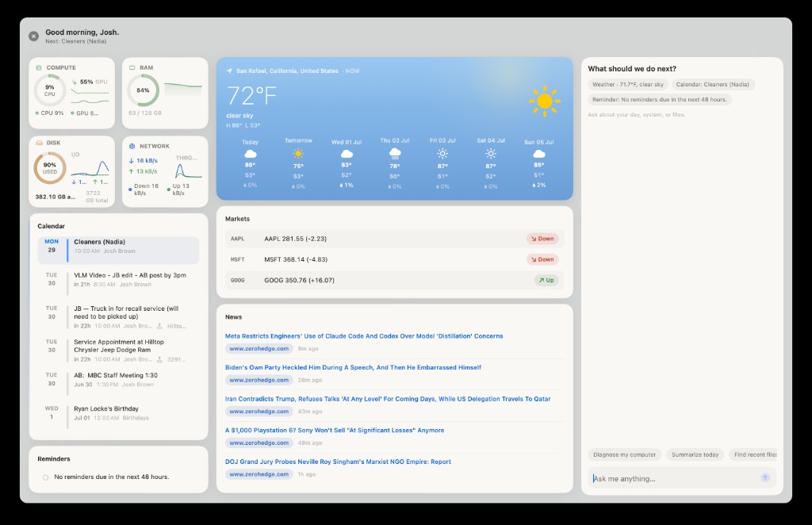Click the Calendar: Cleaners (Nadia) chip
The height and width of the screenshot is (525, 812).
pos(713,84)
